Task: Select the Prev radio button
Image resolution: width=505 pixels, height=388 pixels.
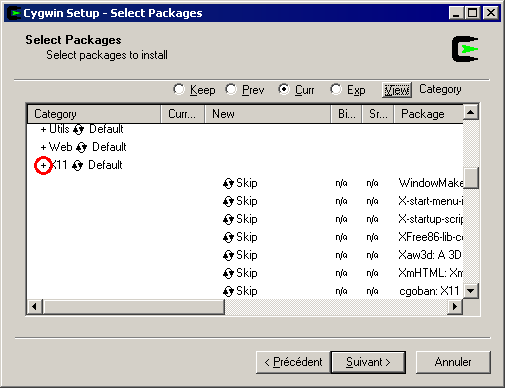Action: click(x=231, y=89)
